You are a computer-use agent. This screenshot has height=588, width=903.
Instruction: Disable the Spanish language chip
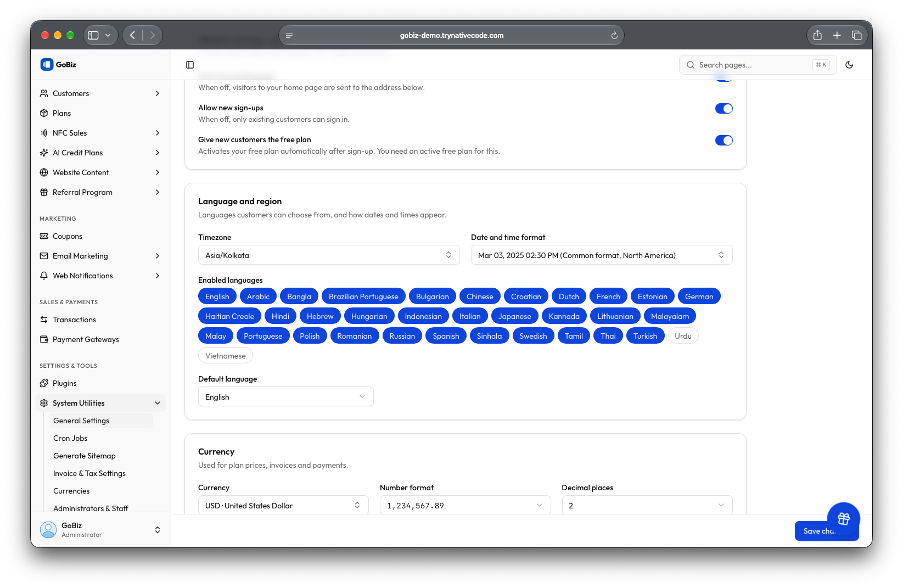[x=446, y=336]
